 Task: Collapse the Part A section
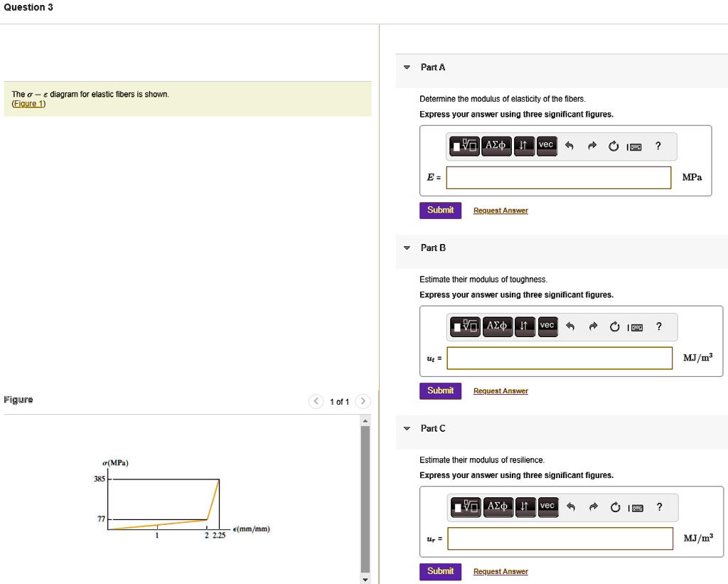click(x=406, y=67)
